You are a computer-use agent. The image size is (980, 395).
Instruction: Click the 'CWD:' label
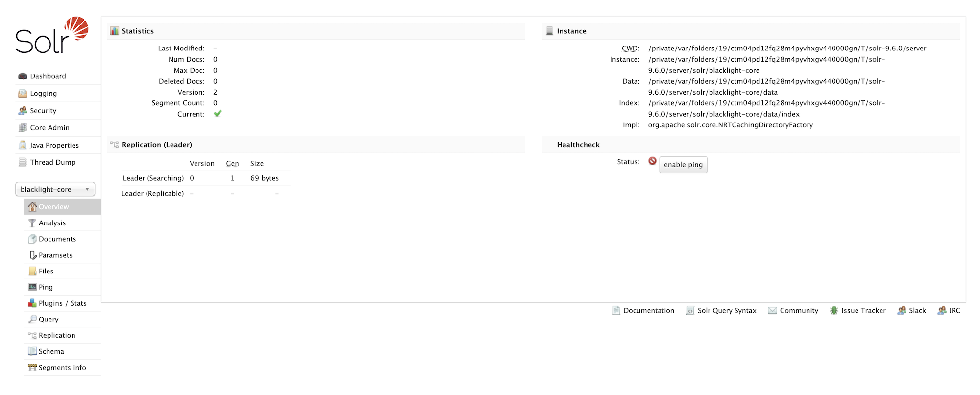[x=631, y=49]
